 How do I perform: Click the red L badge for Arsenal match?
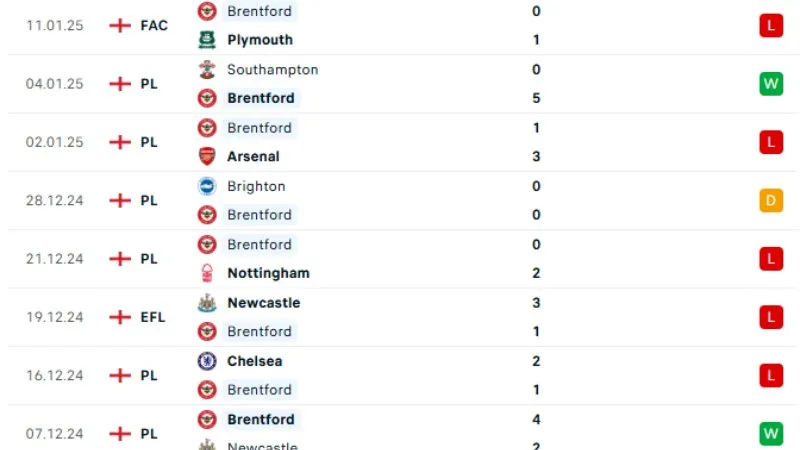click(x=770, y=142)
